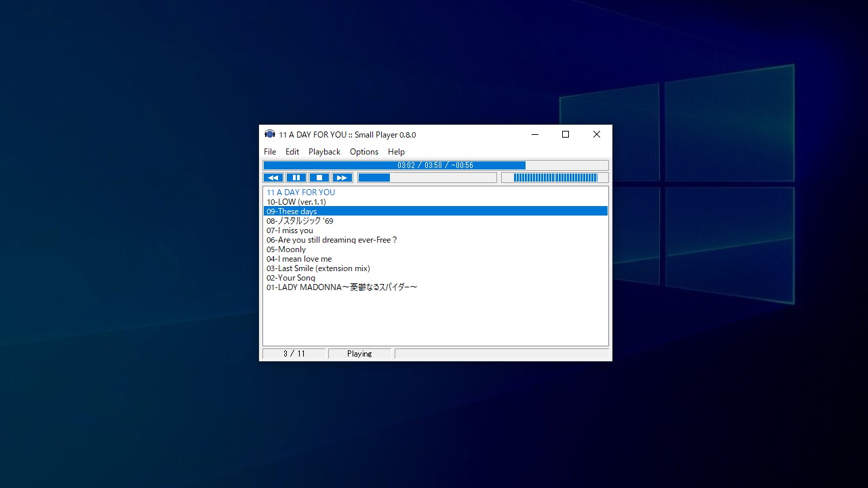This screenshot has width=868, height=488.
Task: Open the Options menu
Action: pyautogui.click(x=364, y=152)
